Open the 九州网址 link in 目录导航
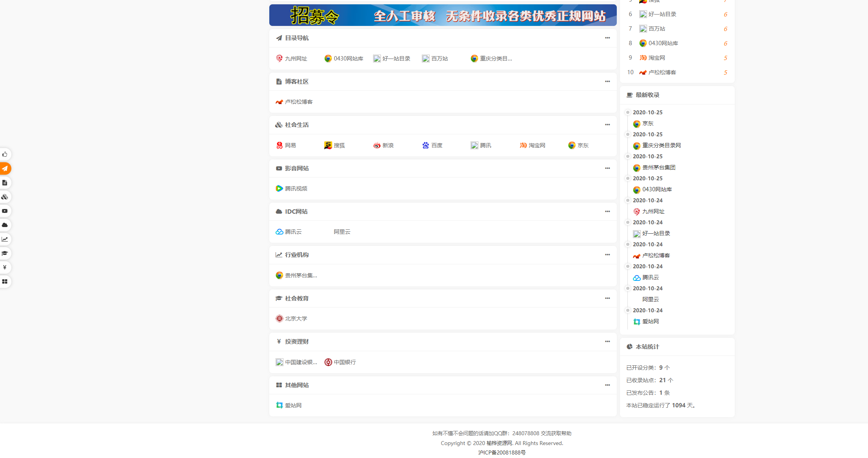This screenshot has height=458, width=868. [291, 59]
